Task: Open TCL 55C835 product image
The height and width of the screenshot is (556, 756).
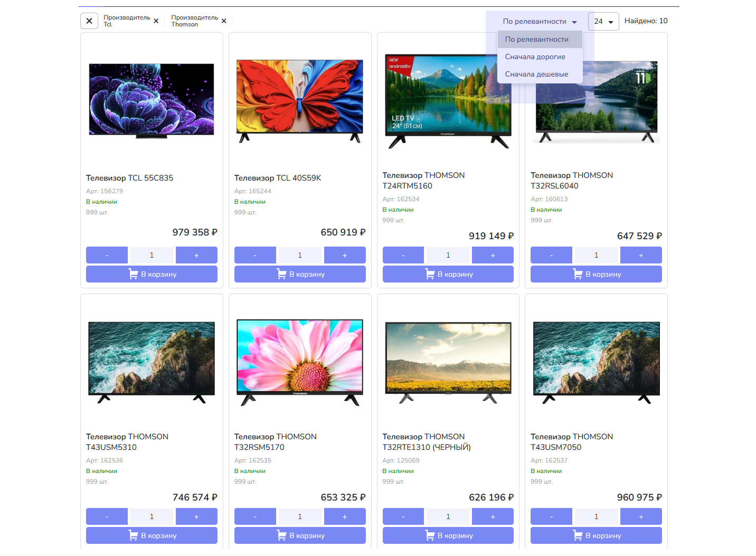Action: [152, 100]
